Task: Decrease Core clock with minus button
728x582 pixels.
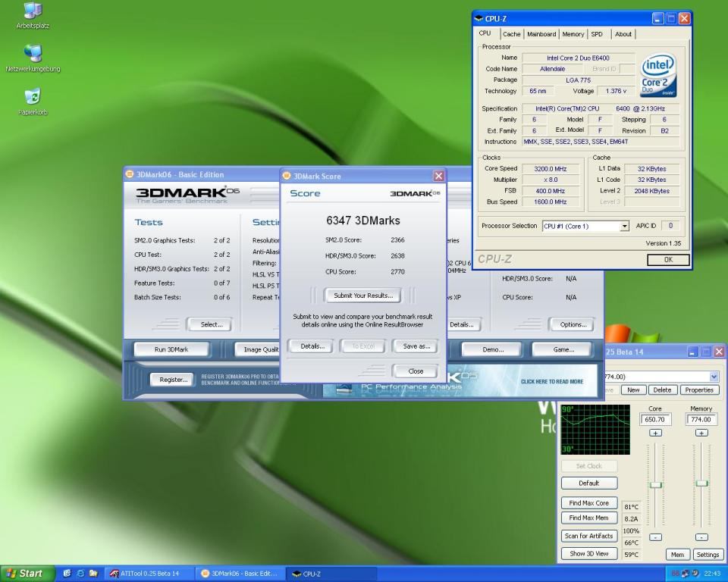Action: pos(655,537)
